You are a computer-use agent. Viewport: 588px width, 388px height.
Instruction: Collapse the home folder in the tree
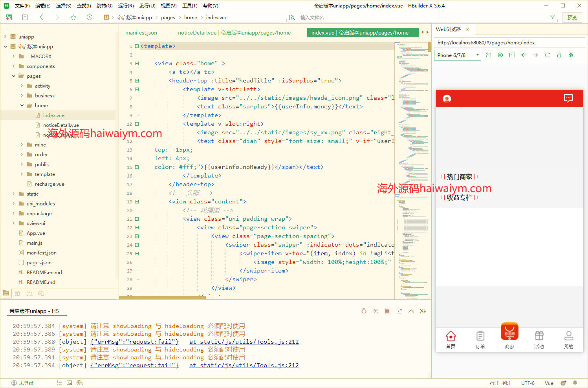[x=22, y=106]
